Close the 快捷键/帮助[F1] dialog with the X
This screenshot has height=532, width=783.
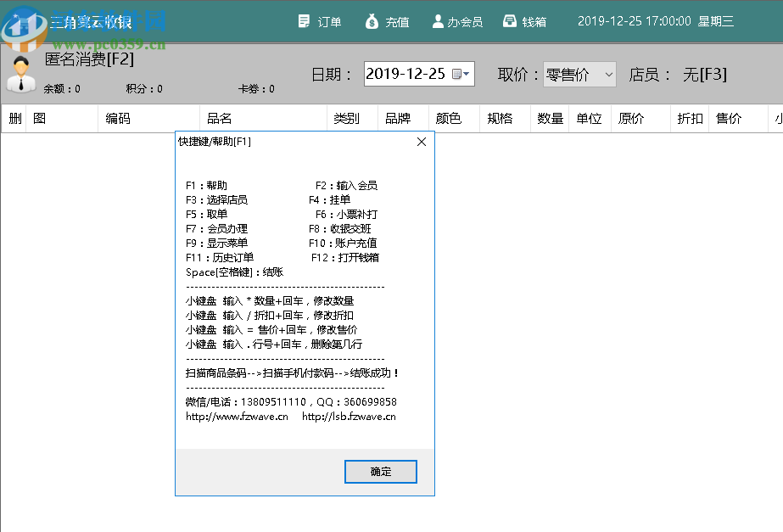421,142
